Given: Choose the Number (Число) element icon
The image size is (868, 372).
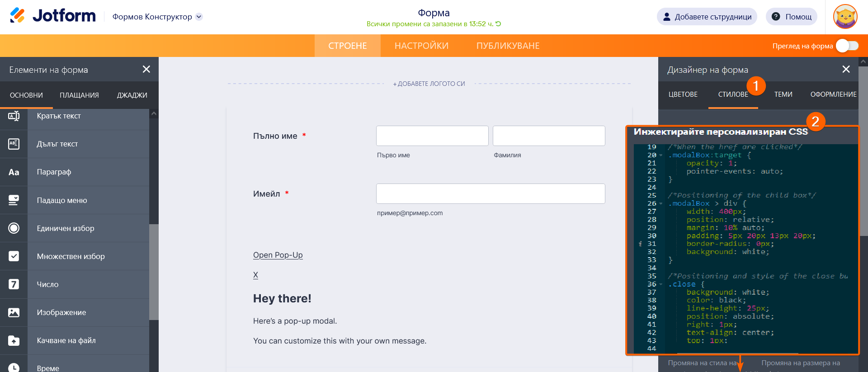Looking at the screenshot, I should (x=14, y=284).
